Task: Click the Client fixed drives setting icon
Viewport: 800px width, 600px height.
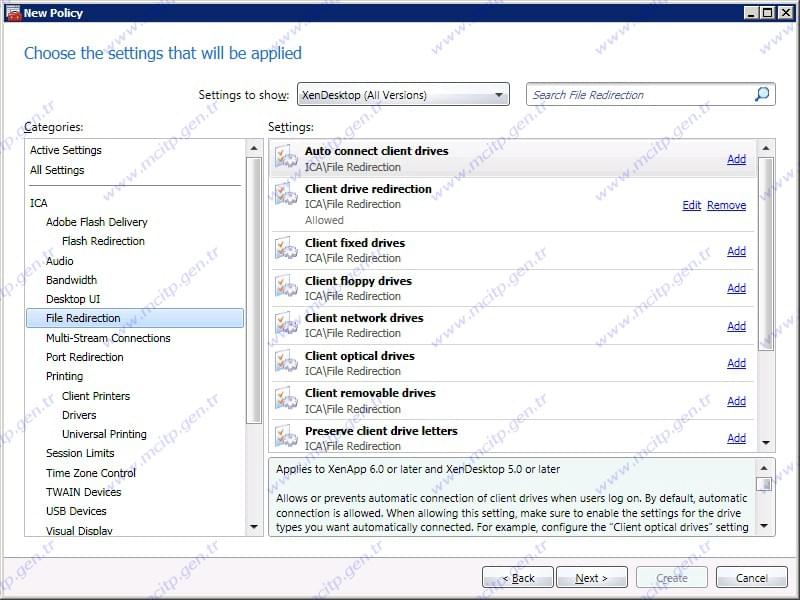Action: tap(286, 249)
